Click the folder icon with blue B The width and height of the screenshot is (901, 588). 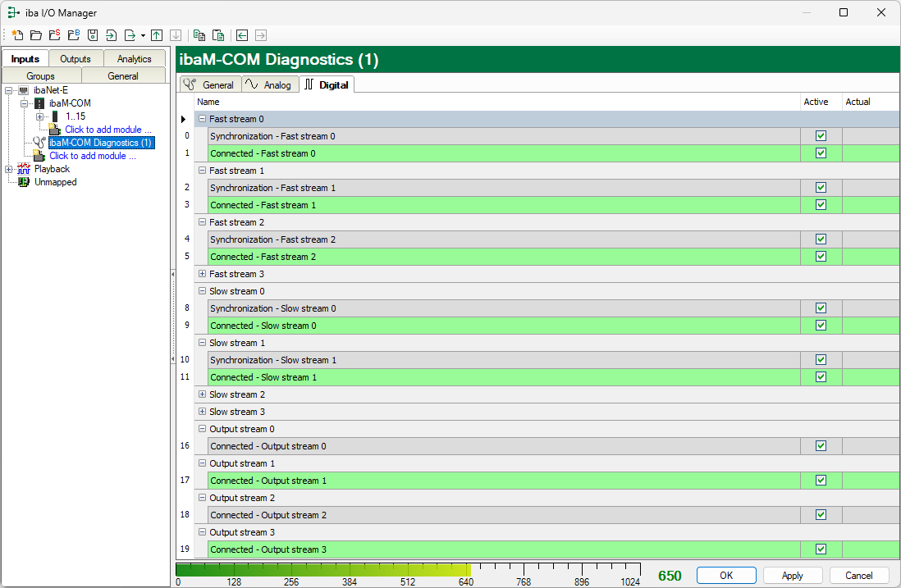[74, 35]
